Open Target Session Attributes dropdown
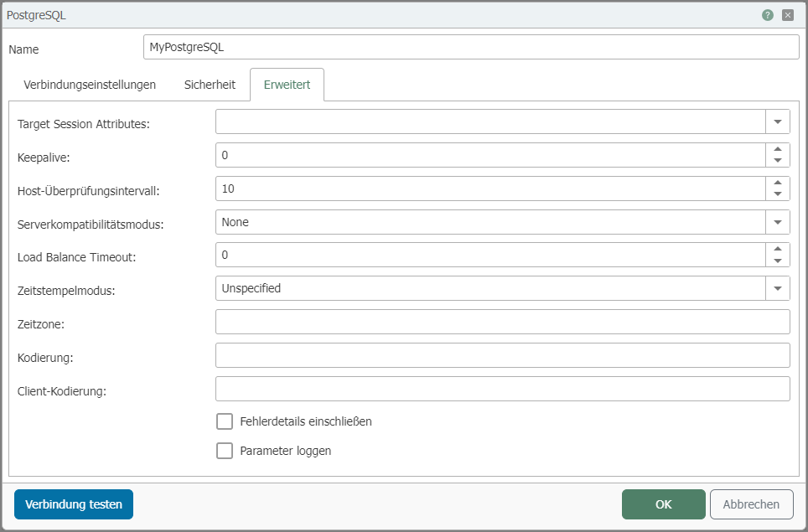The width and height of the screenshot is (808, 532). click(778, 122)
